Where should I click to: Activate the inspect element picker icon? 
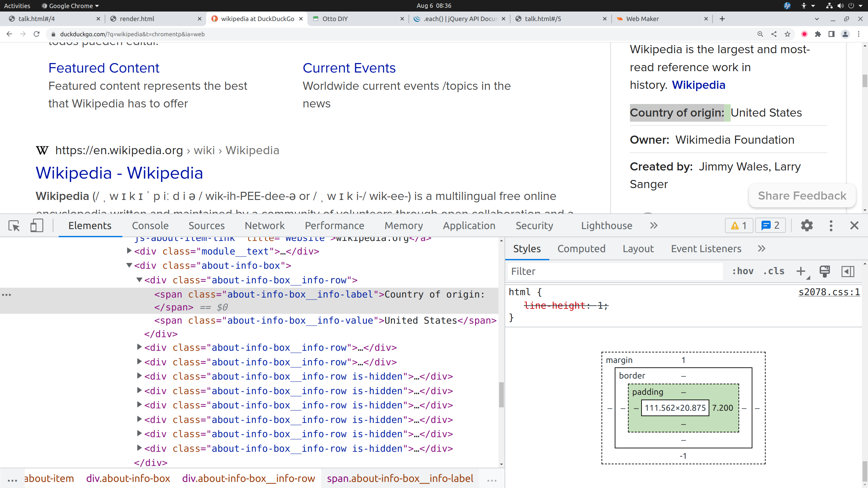tap(14, 226)
